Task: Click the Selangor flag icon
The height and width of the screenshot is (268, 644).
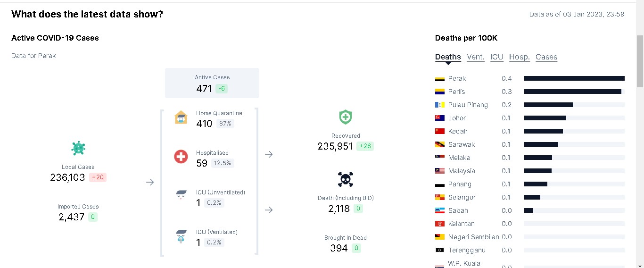Action: coord(440,197)
